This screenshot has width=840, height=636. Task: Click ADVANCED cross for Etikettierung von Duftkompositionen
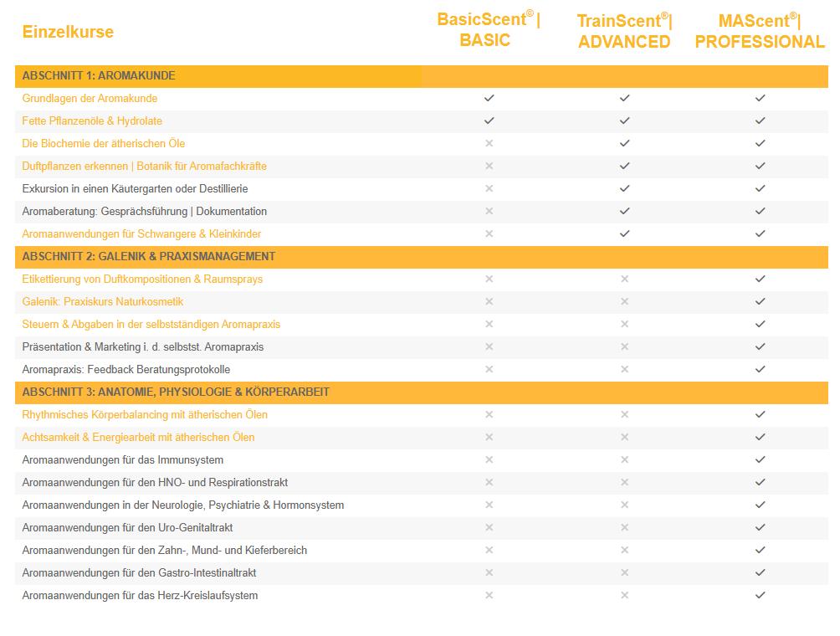[624, 279]
